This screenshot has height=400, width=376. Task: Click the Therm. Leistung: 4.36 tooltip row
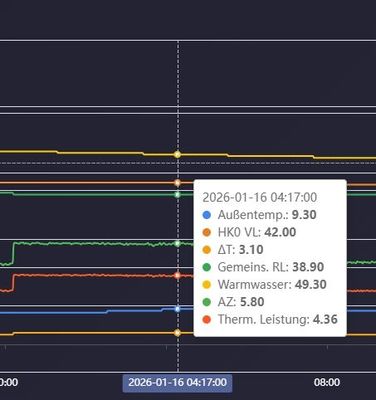(x=270, y=319)
